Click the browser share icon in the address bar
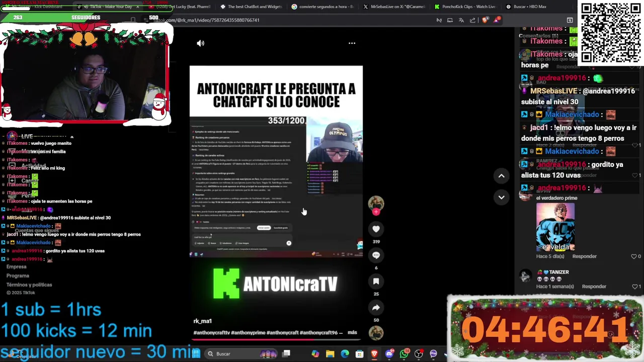Viewport: 644px width, 362px height. (472, 20)
